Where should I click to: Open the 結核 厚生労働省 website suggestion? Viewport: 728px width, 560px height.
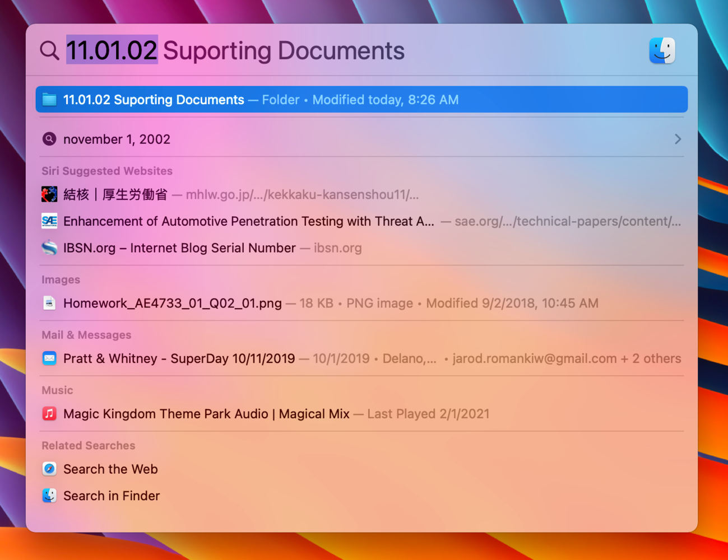tap(361, 194)
